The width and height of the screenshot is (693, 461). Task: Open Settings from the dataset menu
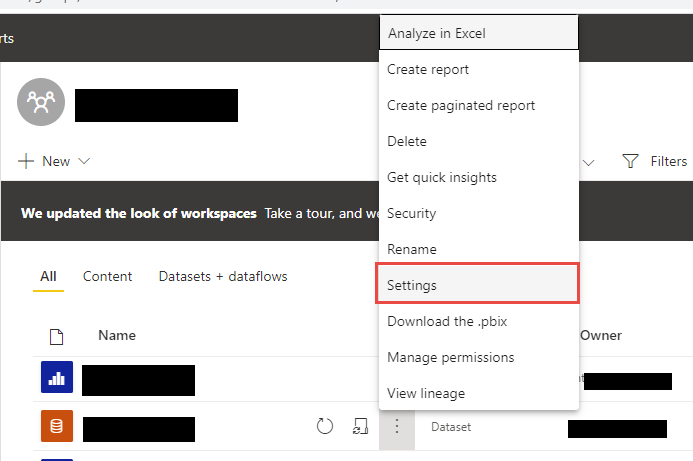[x=412, y=285]
